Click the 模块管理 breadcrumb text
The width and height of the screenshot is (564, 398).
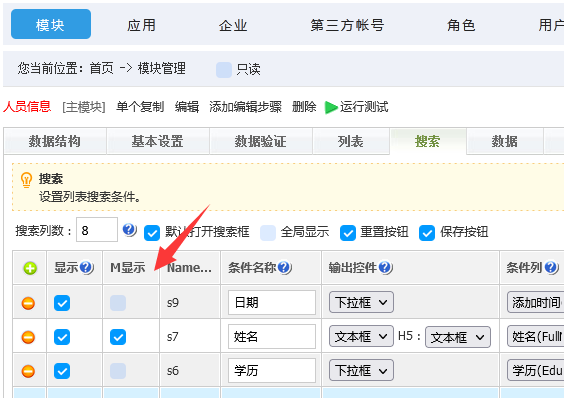click(162, 68)
